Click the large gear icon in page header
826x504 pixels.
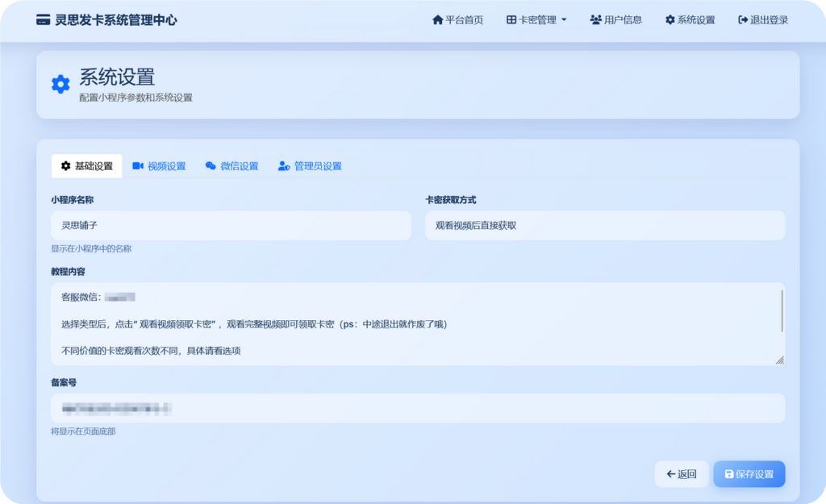pyautogui.click(x=60, y=85)
